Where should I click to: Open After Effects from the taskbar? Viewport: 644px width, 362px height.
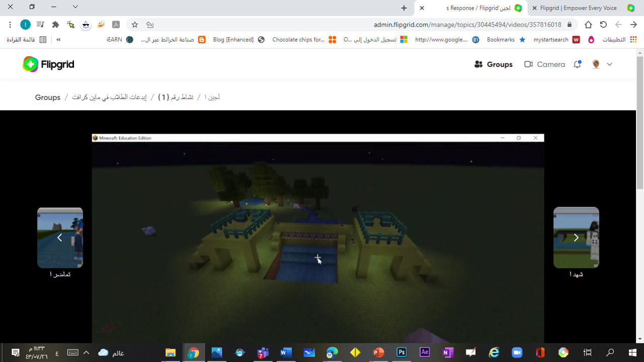click(425, 352)
